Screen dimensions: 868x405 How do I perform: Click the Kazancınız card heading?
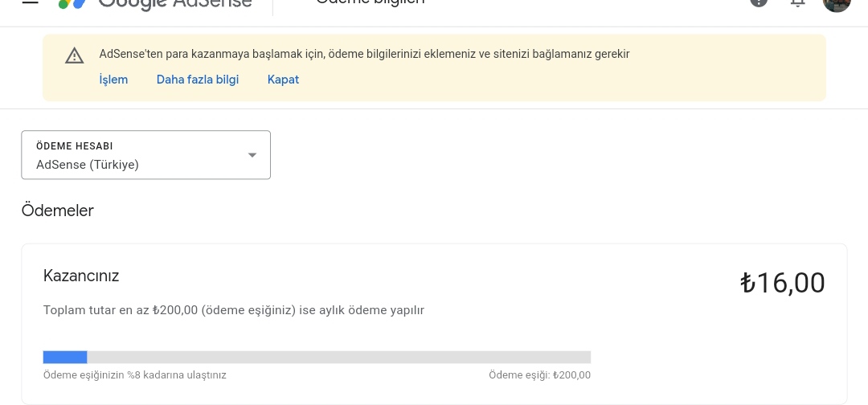81,276
